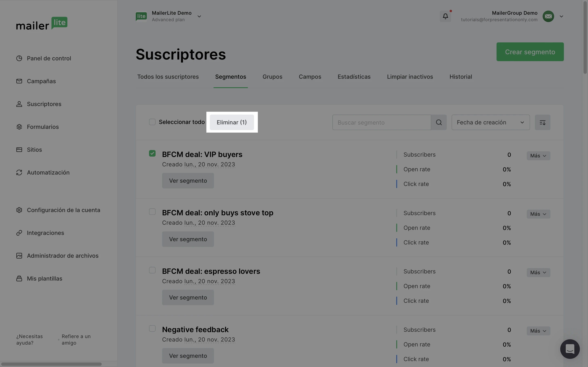Open the live chat support widget

[570, 349]
